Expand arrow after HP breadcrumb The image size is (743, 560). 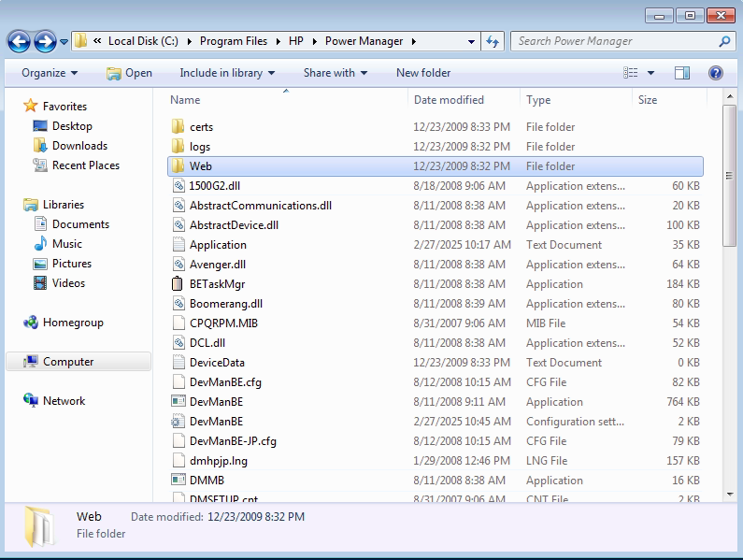point(314,42)
